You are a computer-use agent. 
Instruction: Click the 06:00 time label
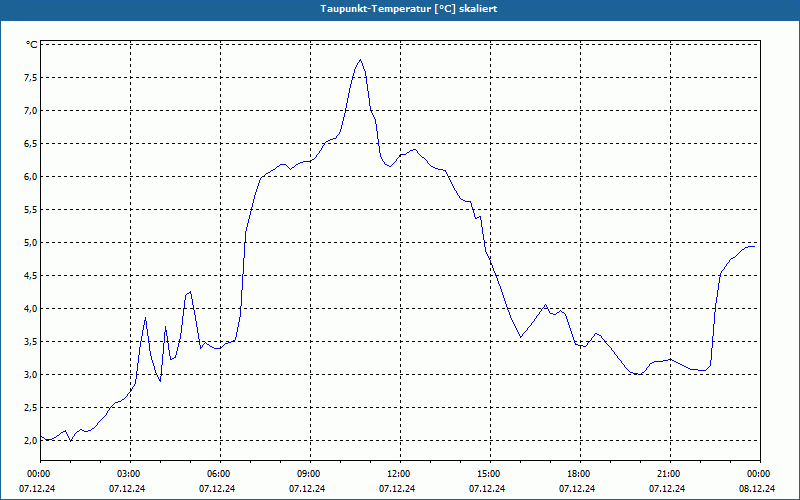[x=220, y=474]
